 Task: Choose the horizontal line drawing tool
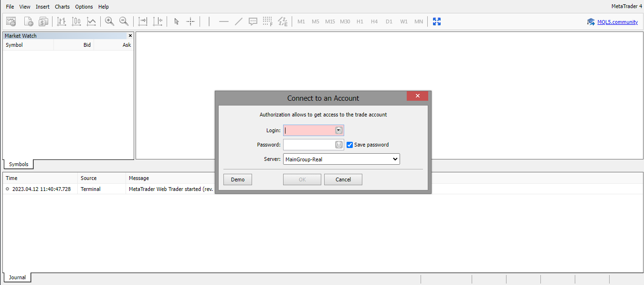click(x=223, y=21)
